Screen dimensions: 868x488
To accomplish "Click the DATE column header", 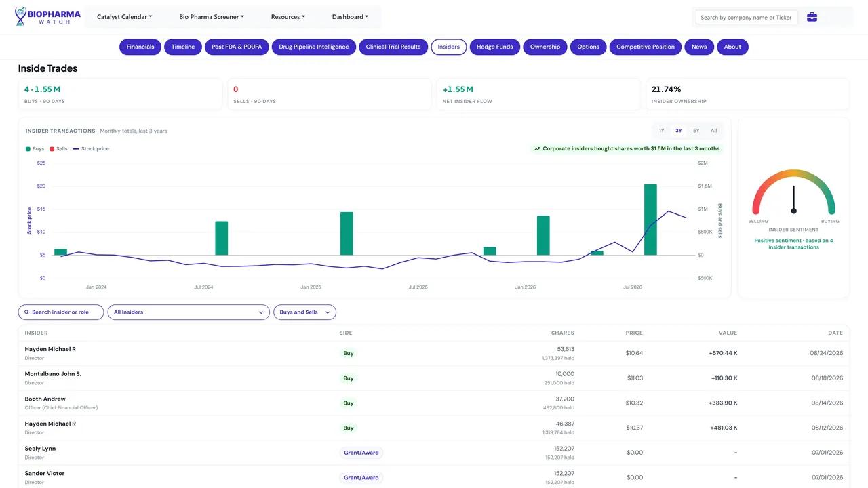I will click(x=835, y=333).
